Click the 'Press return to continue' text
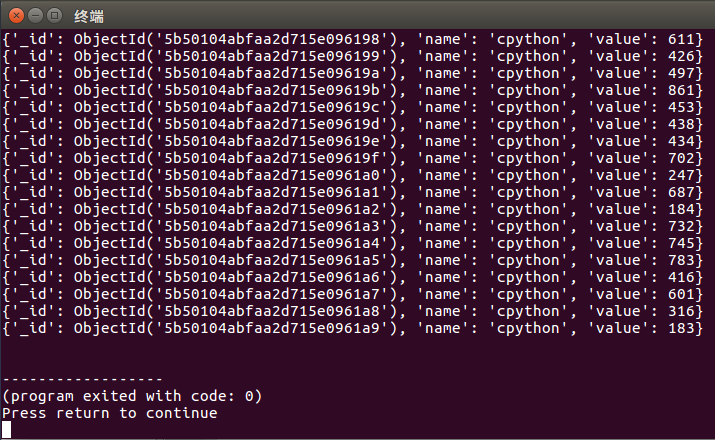This screenshot has width=715, height=440. pos(109,413)
